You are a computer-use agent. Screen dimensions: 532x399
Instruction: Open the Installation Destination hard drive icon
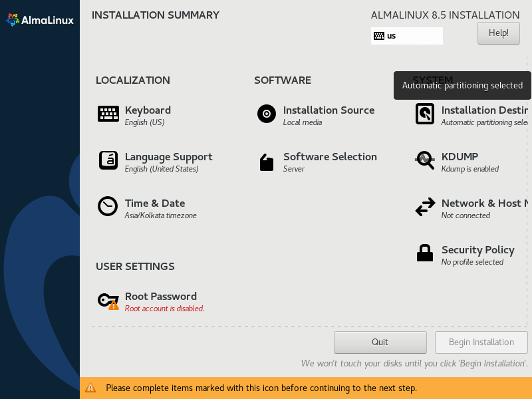[425, 114]
